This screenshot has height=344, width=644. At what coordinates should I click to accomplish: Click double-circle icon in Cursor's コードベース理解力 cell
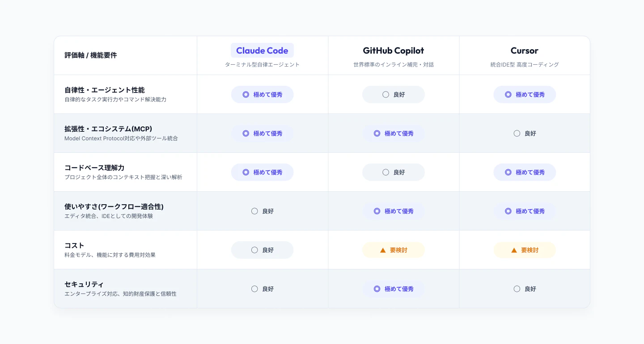point(508,172)
